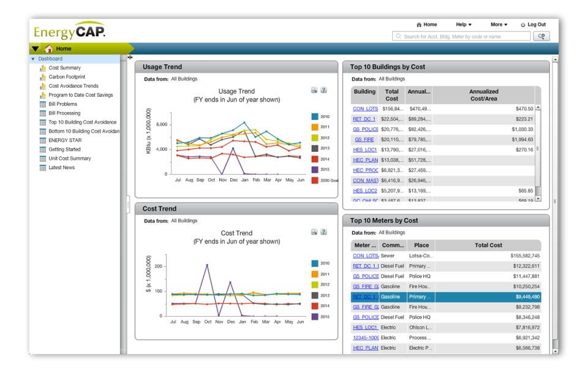
Task: Zoom the Usage Trend chart with magnifier icon
Action: pyautogui.click(x=314, y=90)
